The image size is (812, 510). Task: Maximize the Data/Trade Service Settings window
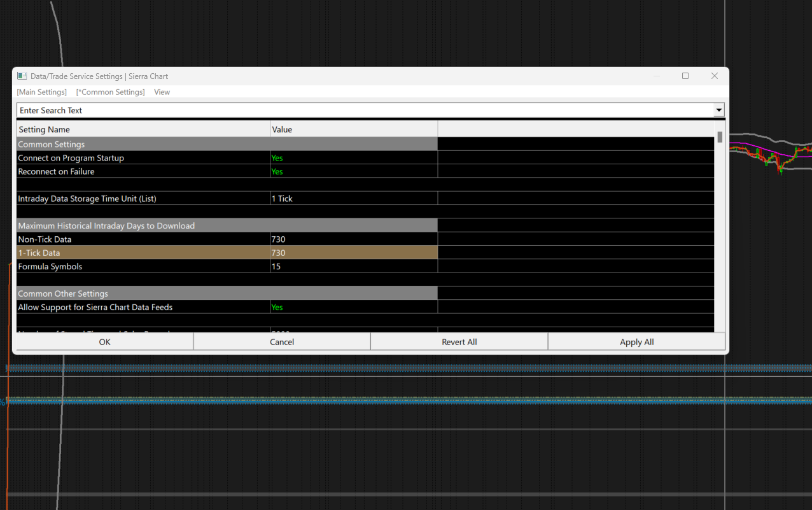coord(685,76)
